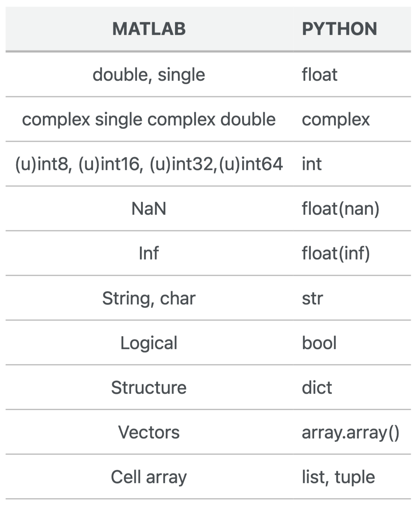
Task: Select the "list, tuple" cell
Action: coord(338,477)
